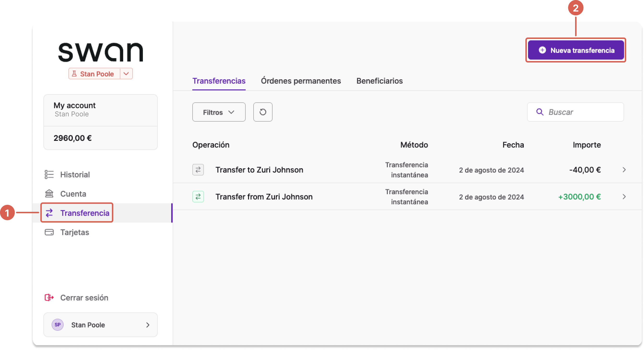Click the plus icon in Nueva transferencia
This screenshot has height=350, width=644.
point(542,50)
